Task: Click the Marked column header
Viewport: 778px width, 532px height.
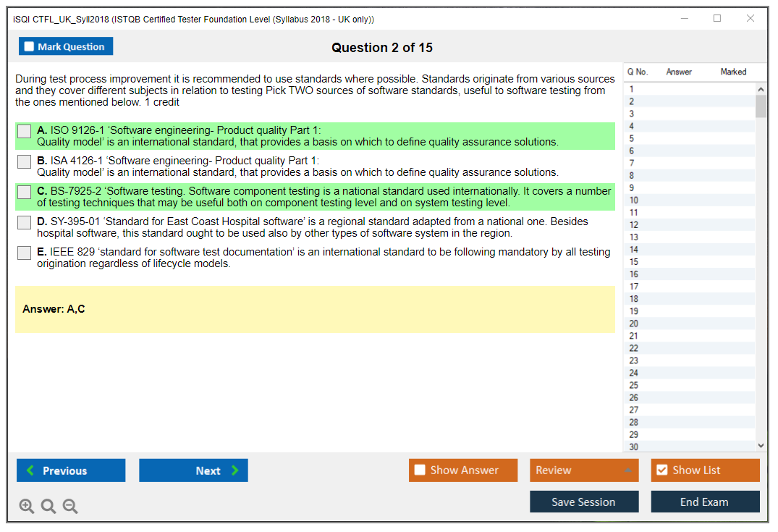Action: tap(733, 72)
